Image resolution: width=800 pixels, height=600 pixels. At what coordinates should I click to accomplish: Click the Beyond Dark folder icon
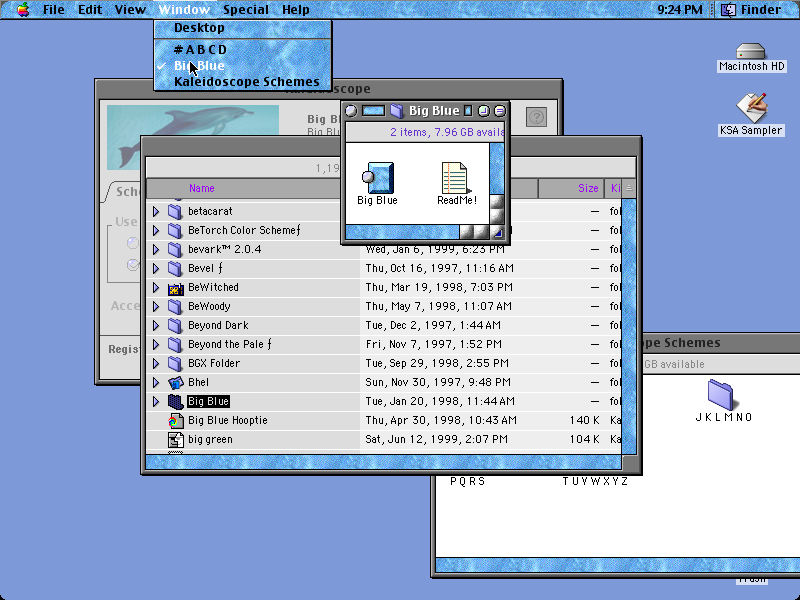click(x=175, y=326)
